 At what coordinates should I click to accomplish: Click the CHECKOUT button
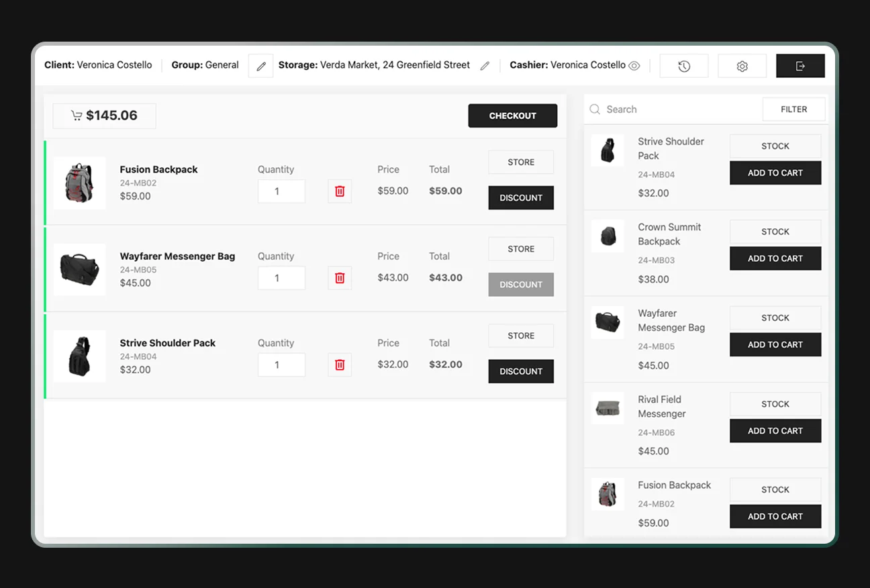(513, 115)
